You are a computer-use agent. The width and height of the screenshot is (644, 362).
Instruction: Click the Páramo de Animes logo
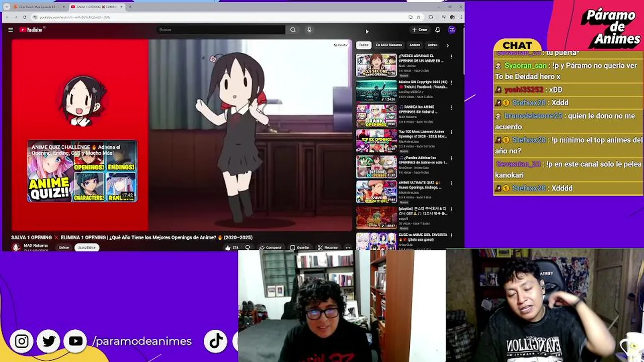pyautogui.click(x=610, y=28)
